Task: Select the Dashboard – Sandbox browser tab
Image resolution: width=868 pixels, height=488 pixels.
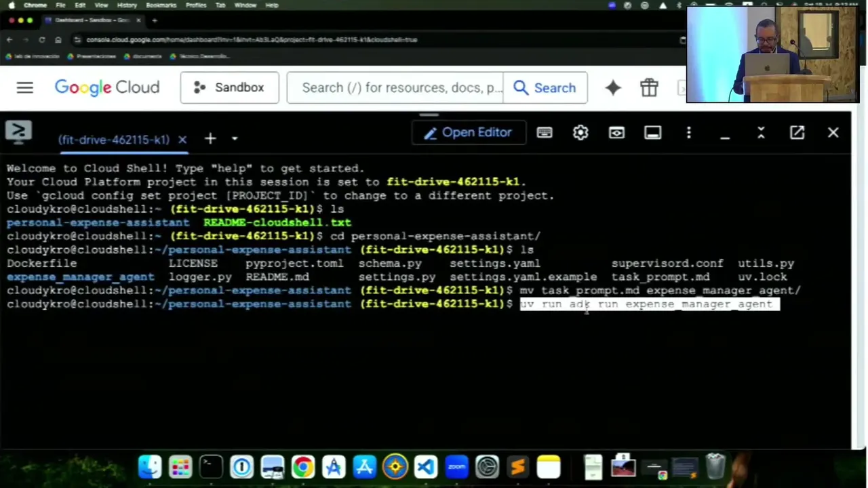Action: click(92, 20)
